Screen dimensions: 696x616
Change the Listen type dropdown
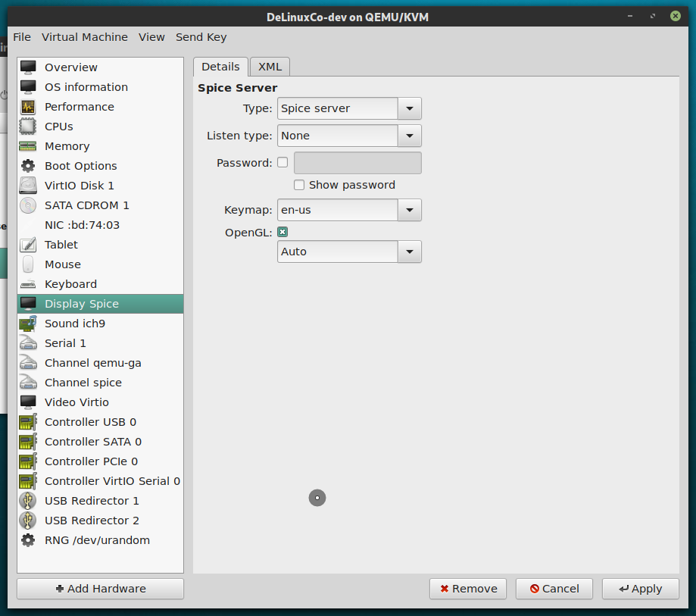pos(408,136)
